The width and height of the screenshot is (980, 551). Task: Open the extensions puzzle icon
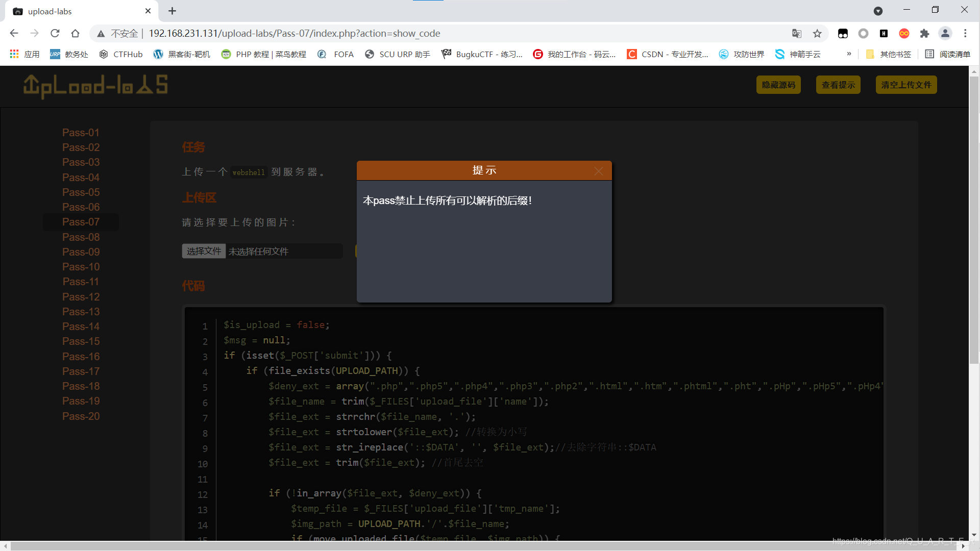tap(924, 33)
